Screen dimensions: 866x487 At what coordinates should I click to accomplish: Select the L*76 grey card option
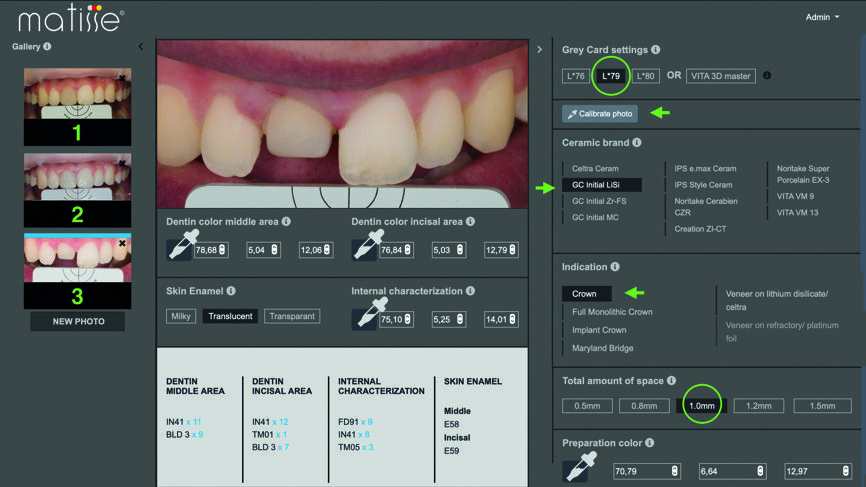(x=576, y=76)
